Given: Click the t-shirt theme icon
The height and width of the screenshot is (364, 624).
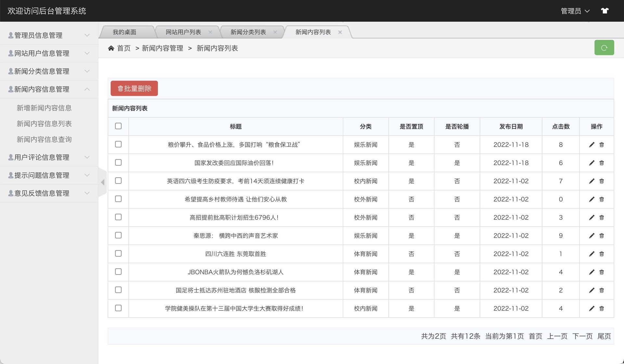Looking at the screenshot, I should coord(604,11).
